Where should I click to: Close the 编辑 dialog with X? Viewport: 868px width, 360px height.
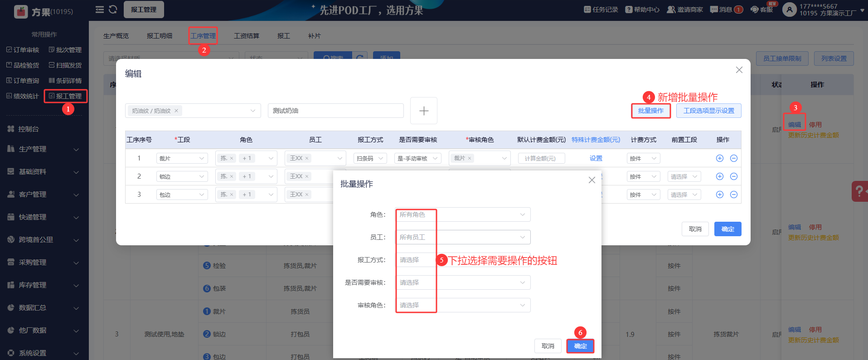point(739,70)
